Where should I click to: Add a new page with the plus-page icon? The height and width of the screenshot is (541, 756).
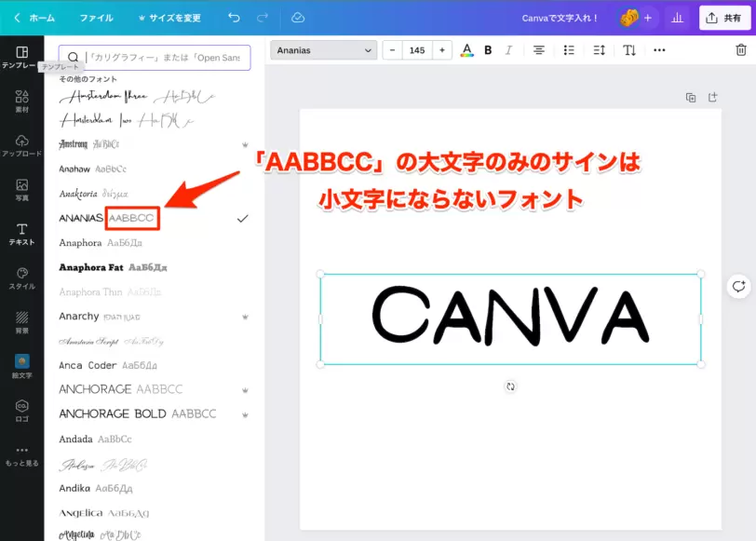tap(712, 98)
